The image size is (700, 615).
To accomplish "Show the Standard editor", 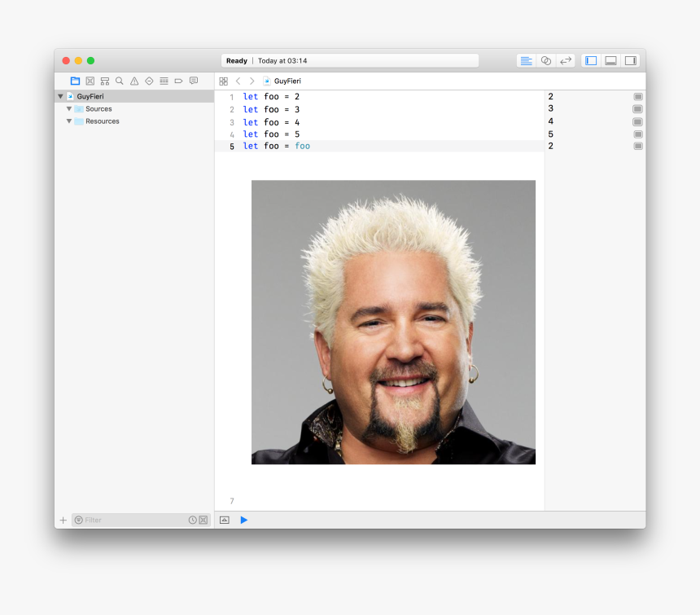I will (x=527, y=61).
